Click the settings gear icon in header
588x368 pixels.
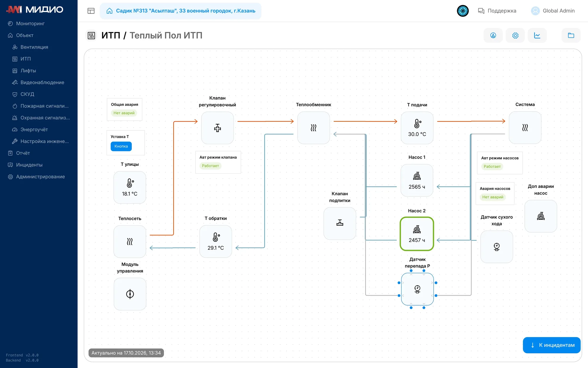pos(515,35)
